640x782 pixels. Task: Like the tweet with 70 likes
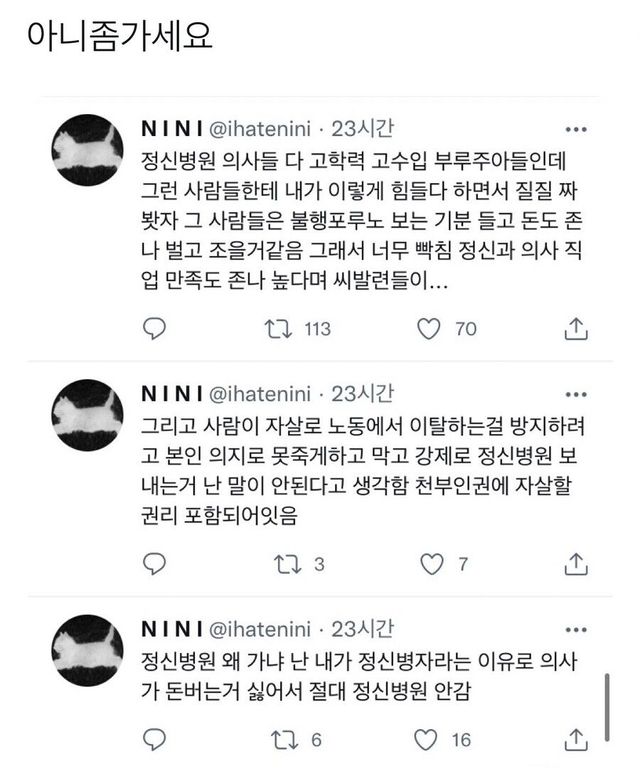coord(428,329)
